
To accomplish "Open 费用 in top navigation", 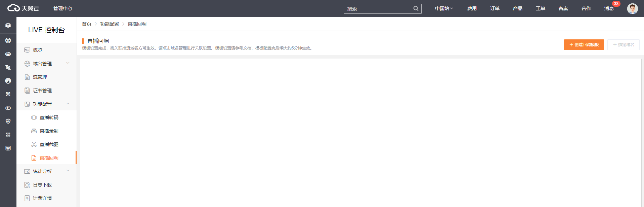I will 472,8.
